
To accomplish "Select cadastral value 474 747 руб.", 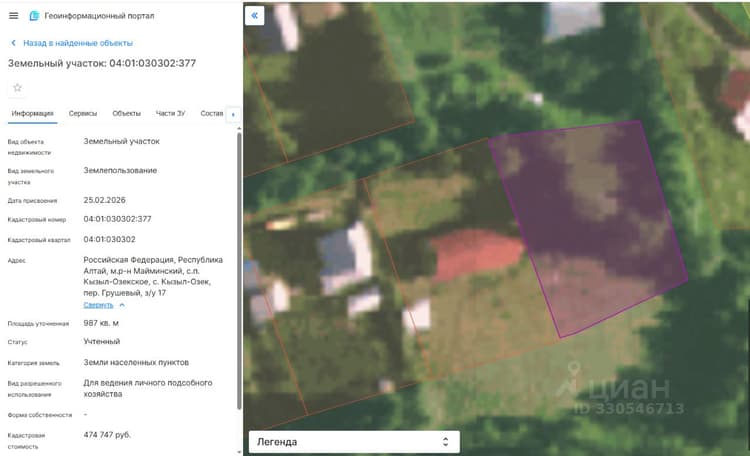I will pos(107,434).
